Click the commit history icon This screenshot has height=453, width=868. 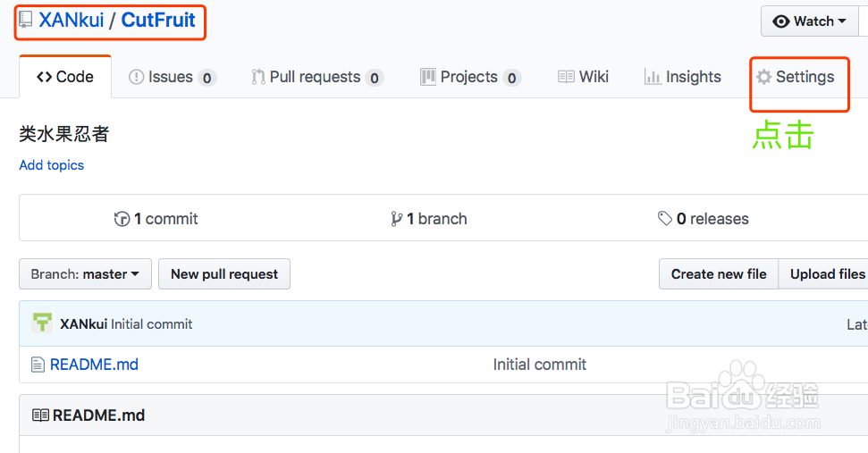point(122,219)
